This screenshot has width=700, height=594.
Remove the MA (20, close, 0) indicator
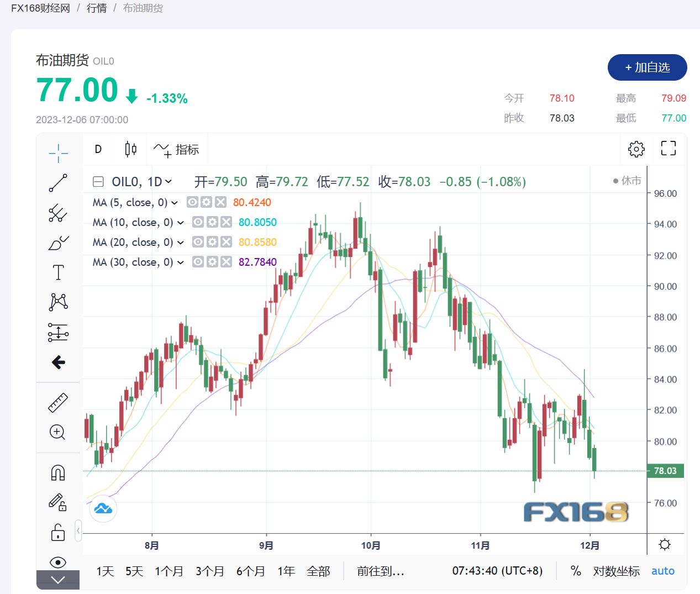coord(226,242)
